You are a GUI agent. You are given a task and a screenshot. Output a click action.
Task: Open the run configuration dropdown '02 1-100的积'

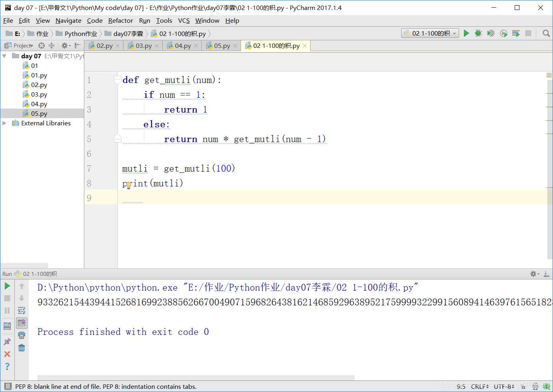(430, 34)
